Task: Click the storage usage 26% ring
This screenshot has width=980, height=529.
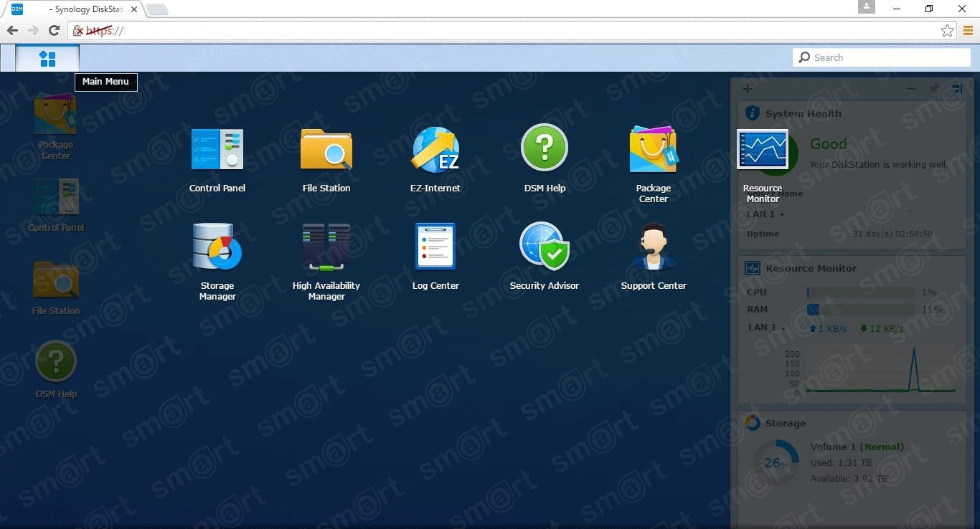Action: point(776,462)
